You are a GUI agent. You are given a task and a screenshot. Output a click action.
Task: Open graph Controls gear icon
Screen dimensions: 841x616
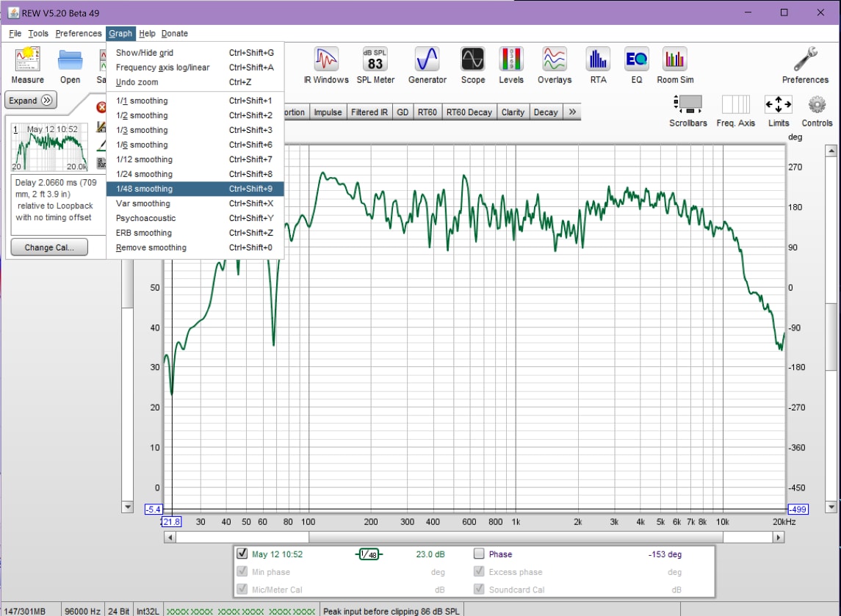[x=817, y=110]
